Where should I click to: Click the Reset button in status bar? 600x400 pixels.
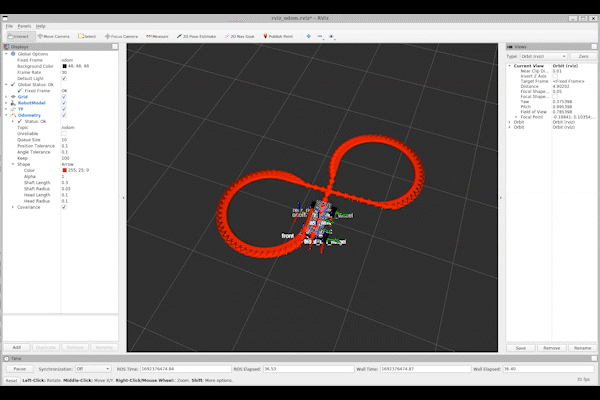[x=11, y=380]
